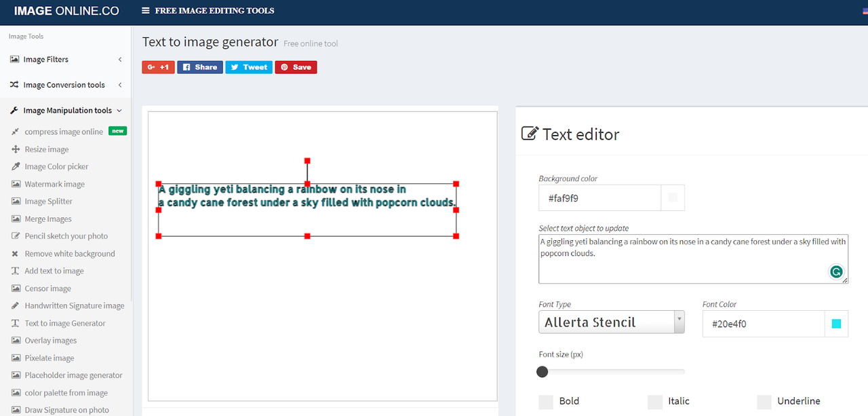Click the compress image online icon
868x416 pixels.
coord(16,132)
